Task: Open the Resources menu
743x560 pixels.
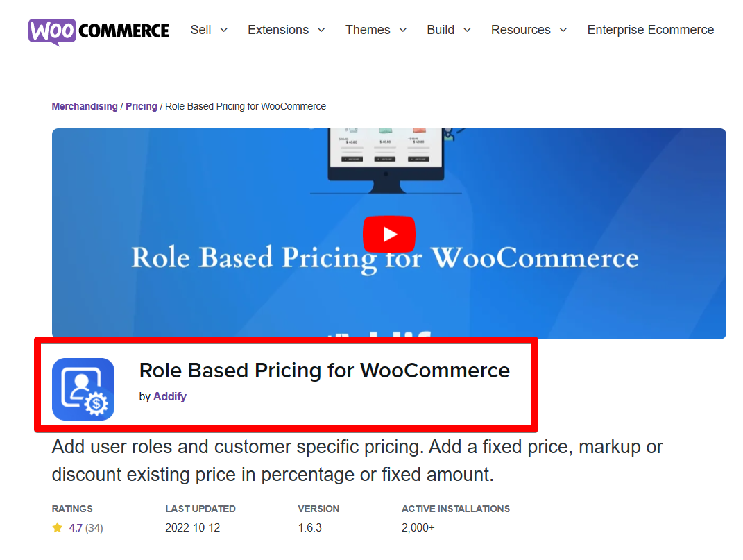Action: click(521, 30)
